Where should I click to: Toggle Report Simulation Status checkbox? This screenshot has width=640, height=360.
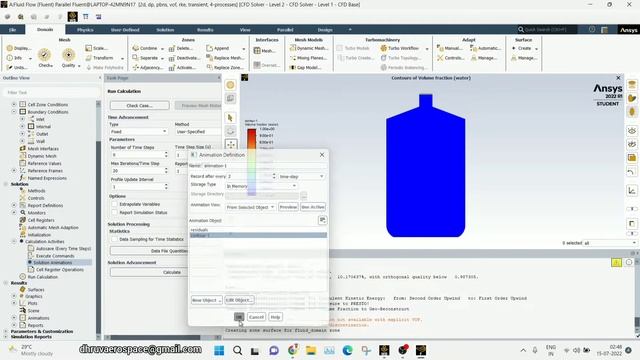pos(115,212)
